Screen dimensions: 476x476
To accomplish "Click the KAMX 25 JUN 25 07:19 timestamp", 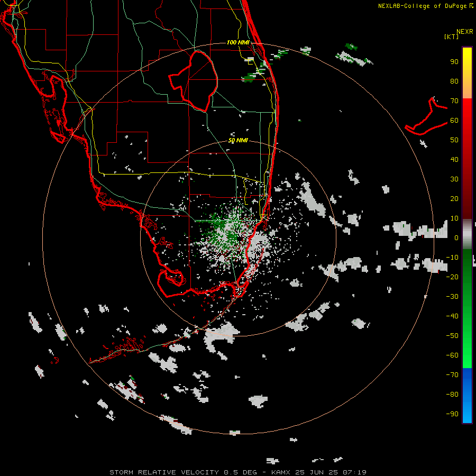I will (x=319, y=472).
